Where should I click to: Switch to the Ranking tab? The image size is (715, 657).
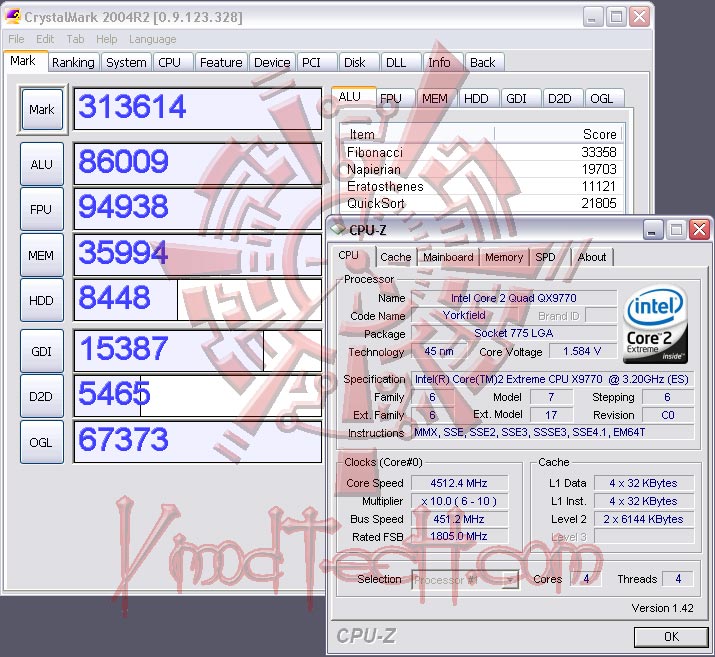pos(73,62)
